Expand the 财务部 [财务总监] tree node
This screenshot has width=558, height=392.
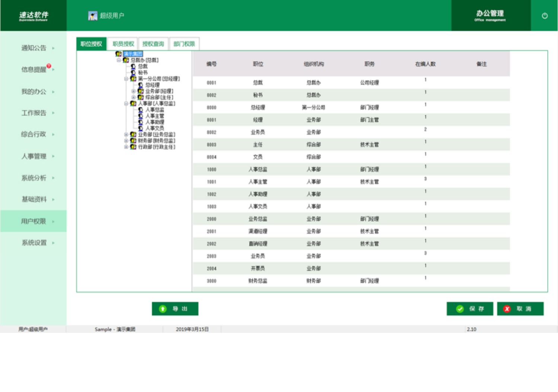pyautogui.click(x=126, y=141)
